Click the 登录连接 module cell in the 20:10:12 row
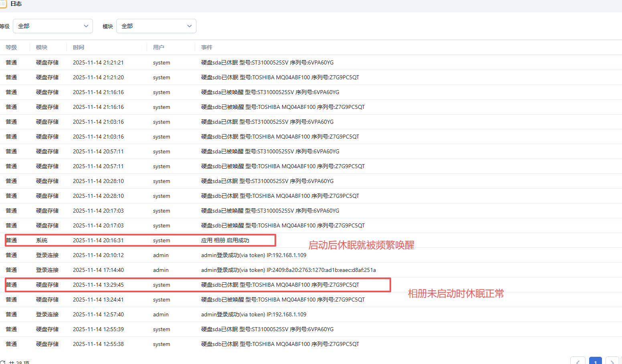622x364 pixels. coord(47,255)
